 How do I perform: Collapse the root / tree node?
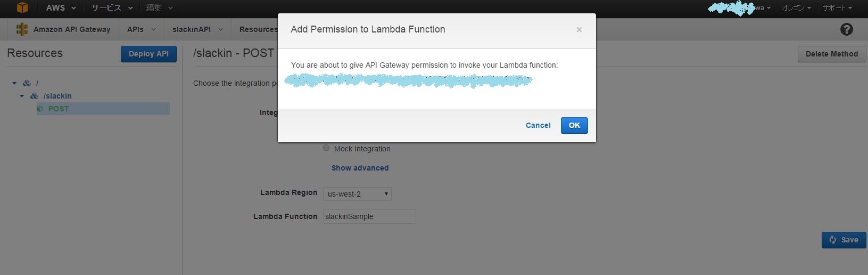pyautogui.click(x=14, y=83)
